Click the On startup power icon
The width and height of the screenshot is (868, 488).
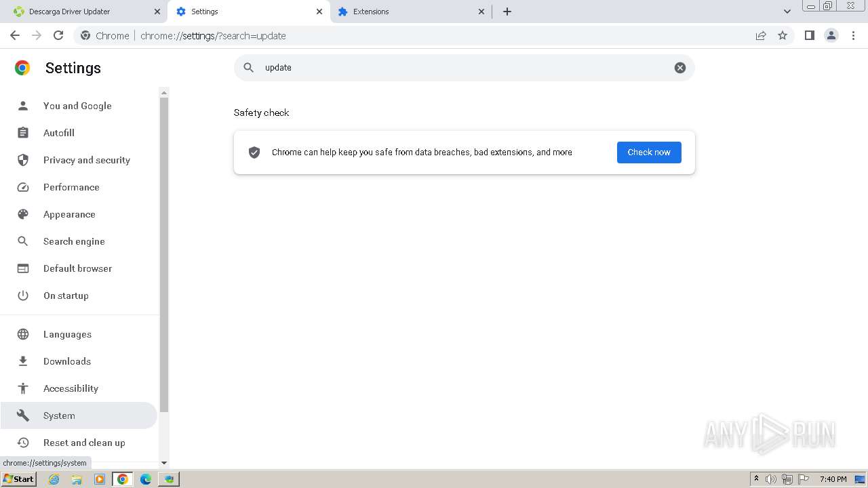[x=23, y=296]
